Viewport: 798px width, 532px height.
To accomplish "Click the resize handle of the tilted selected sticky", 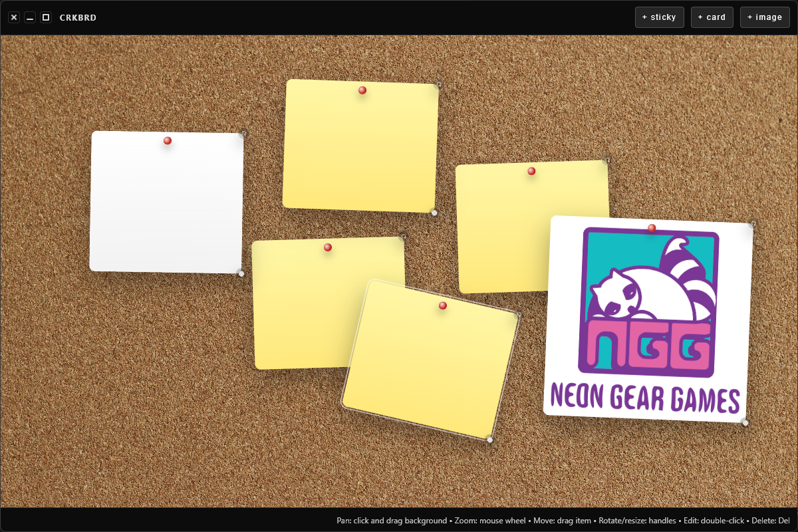I will point(490,439).
